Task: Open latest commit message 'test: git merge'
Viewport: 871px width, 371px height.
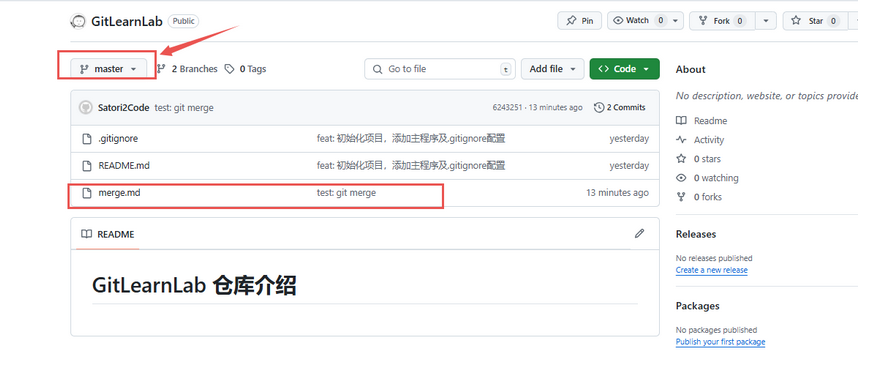Action: click(184, 108)
